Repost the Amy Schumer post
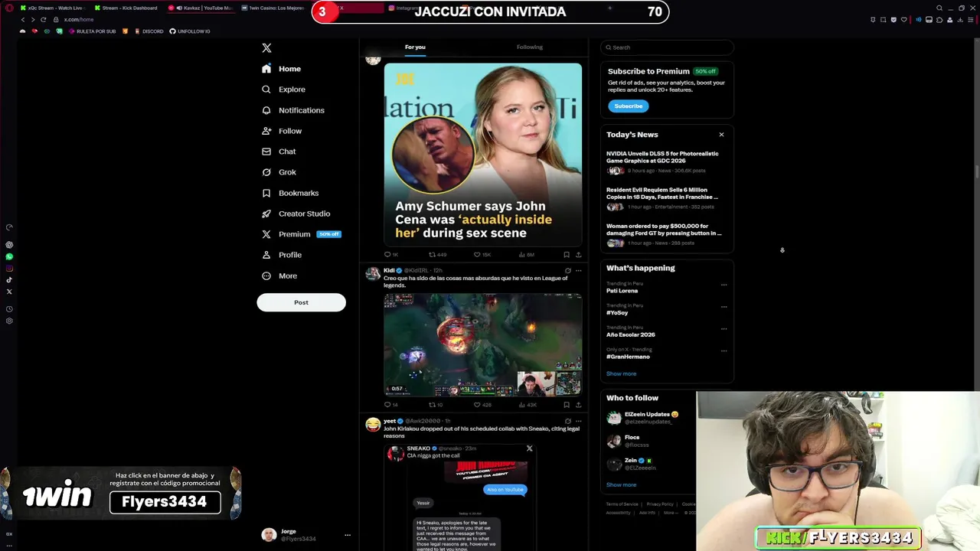The height and width of the screenshot is (551, 980). (x=437, y=254)
